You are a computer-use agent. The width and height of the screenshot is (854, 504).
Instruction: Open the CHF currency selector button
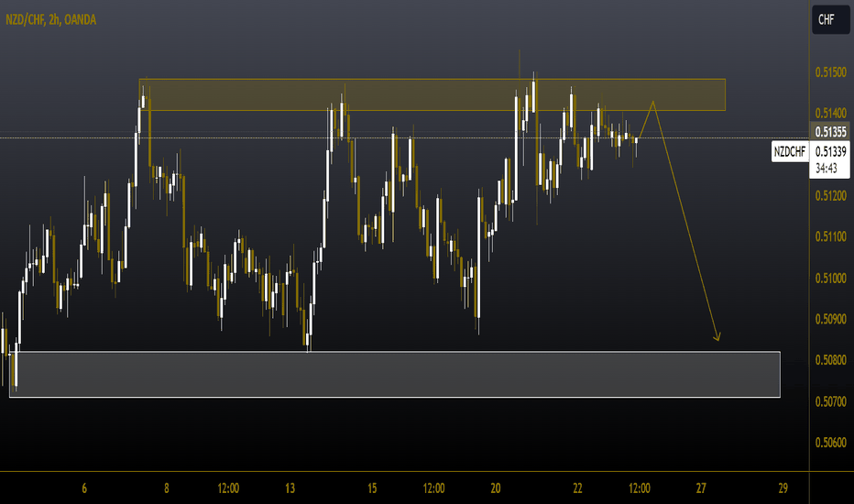tap(830, 19)
